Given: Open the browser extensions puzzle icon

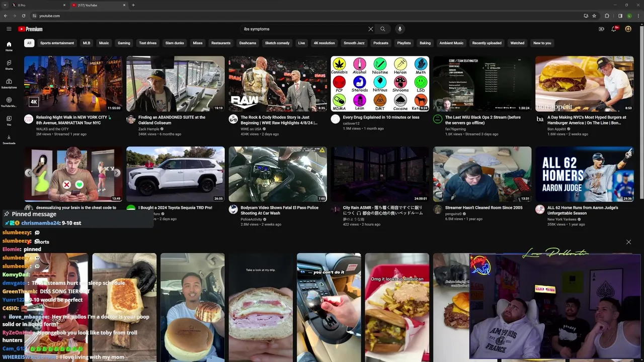Looking at the screenshot, I should coord(607,16).
